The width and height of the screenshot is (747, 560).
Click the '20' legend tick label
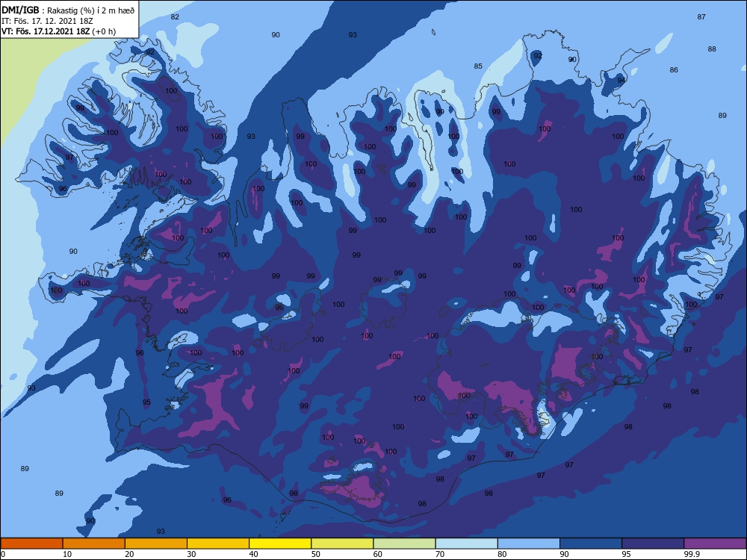coord(129,554)
